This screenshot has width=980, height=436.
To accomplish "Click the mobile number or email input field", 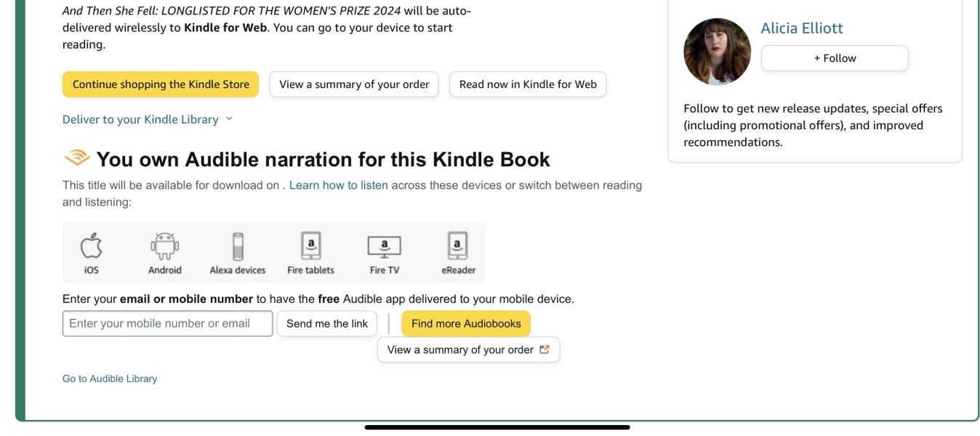I will pyautogui.click(x=167, y=323).
